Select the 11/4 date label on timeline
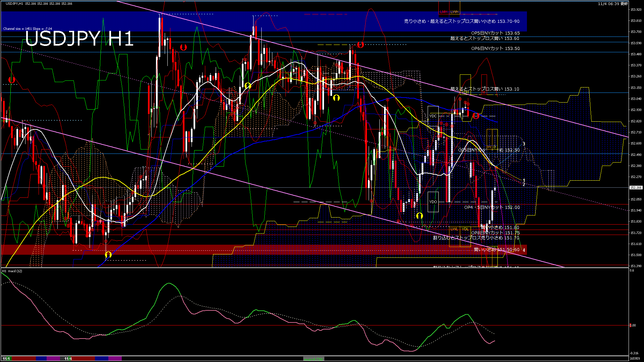644x362 pixels. click(68, 359)
